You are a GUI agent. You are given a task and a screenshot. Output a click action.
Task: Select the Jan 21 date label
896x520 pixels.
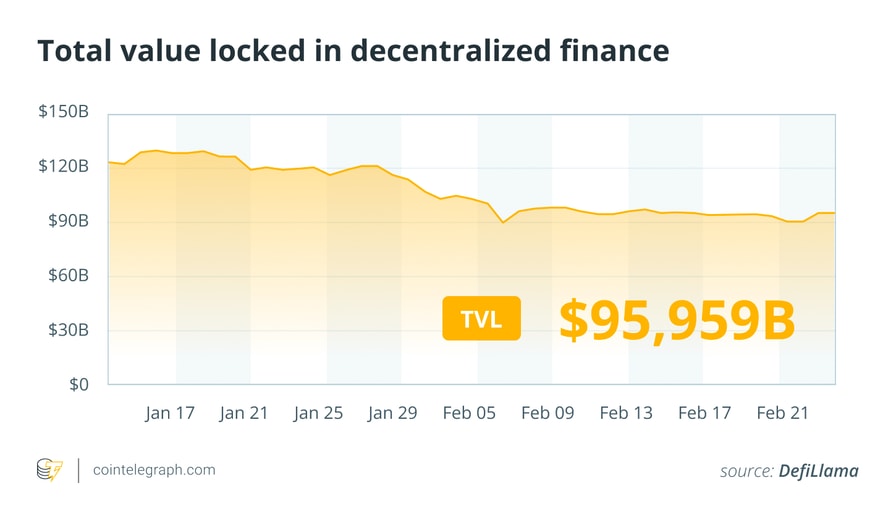point(244,412)
